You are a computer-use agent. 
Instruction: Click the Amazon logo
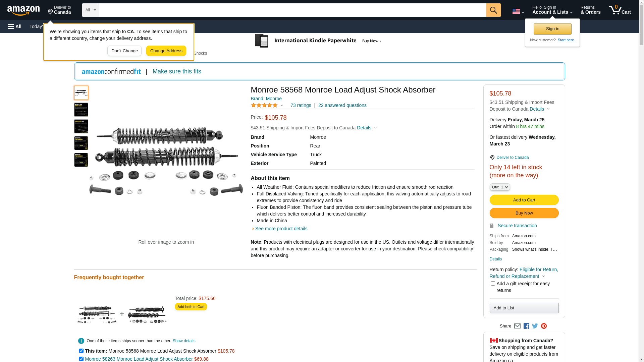pyautogui.click(x=23, y=11)
